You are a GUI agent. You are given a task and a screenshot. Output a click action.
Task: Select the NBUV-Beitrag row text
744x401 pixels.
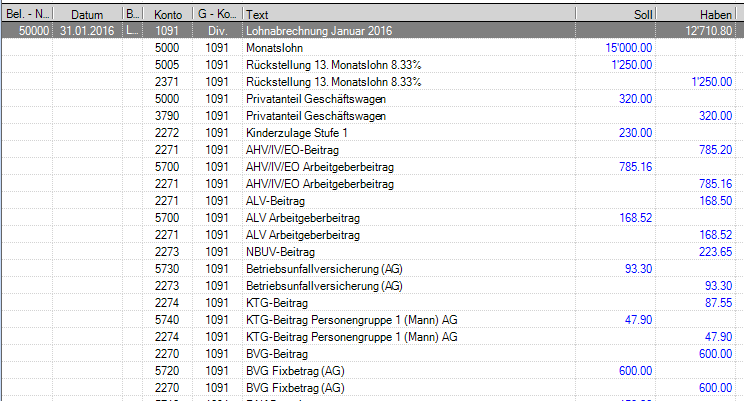tap(280, 251)
